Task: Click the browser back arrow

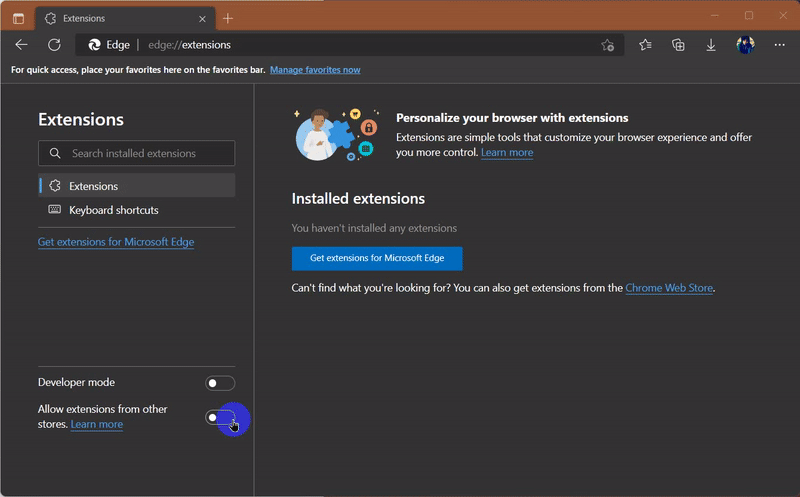Action: [x=21, y=45]
